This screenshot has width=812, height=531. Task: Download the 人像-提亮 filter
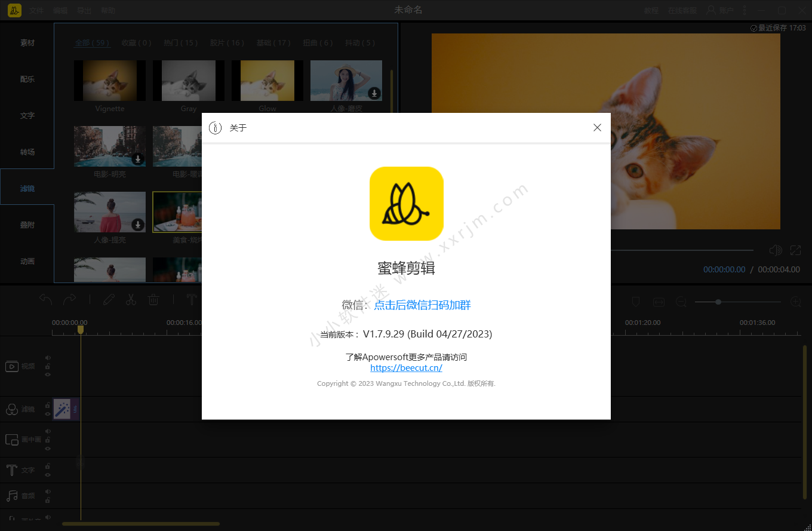coord(138,225)
